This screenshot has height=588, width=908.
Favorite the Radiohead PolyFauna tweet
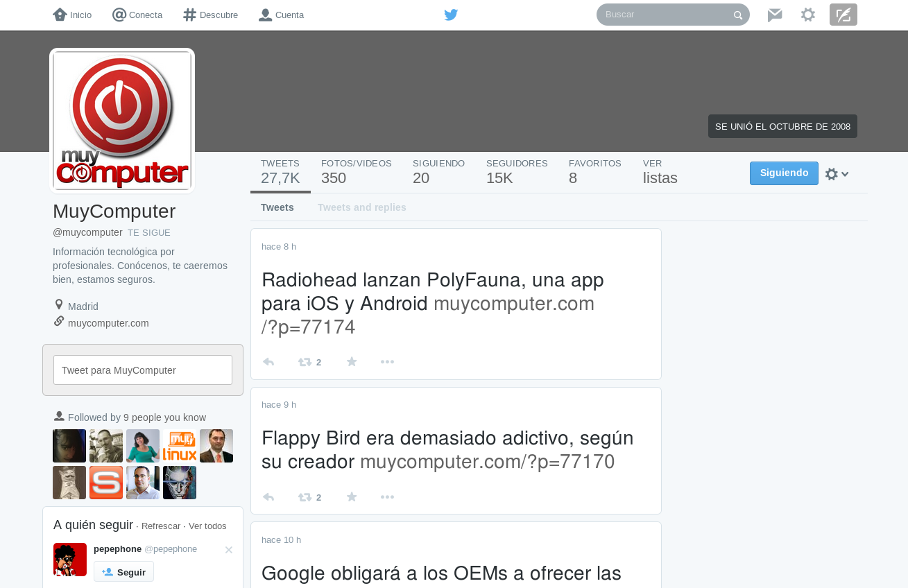352,362
